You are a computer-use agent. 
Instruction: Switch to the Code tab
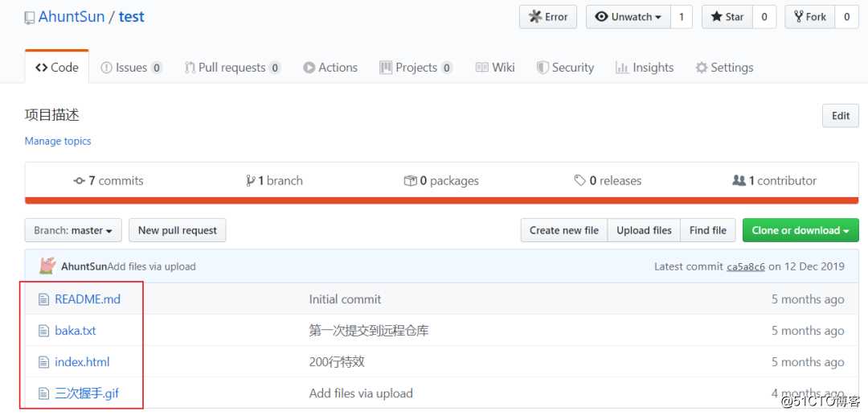tap(57, 68)
